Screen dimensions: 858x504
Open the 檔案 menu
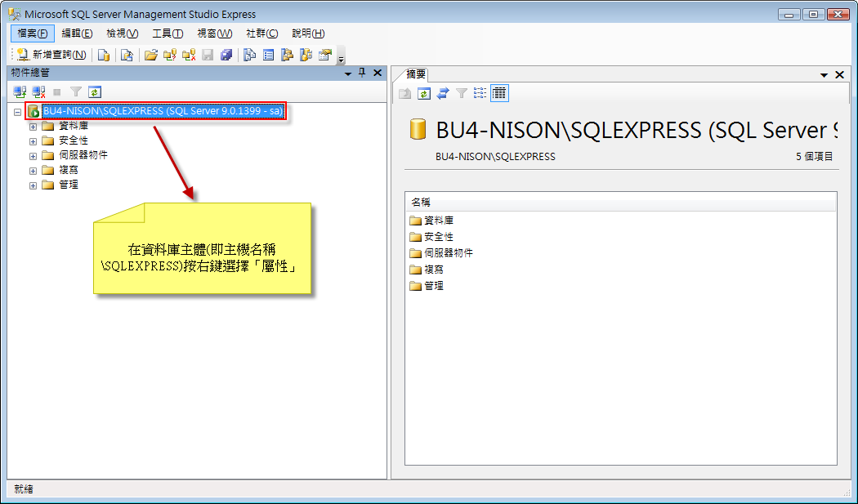(30, 33)
